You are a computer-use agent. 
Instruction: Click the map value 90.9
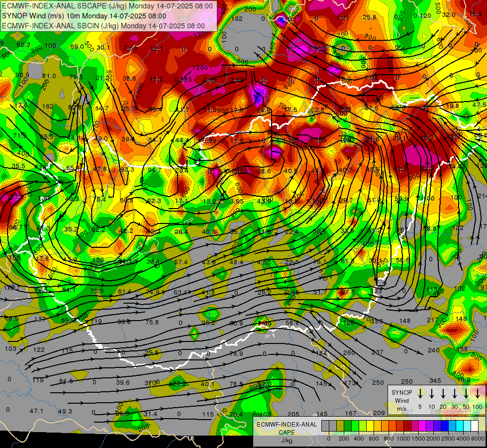click(x=22, y=75)
